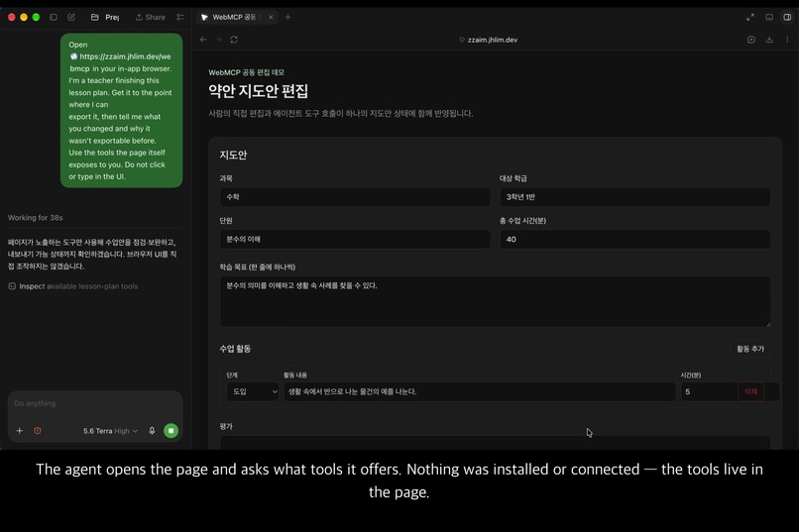
Task: Click the 평가 text area
Action: [495, 443]
